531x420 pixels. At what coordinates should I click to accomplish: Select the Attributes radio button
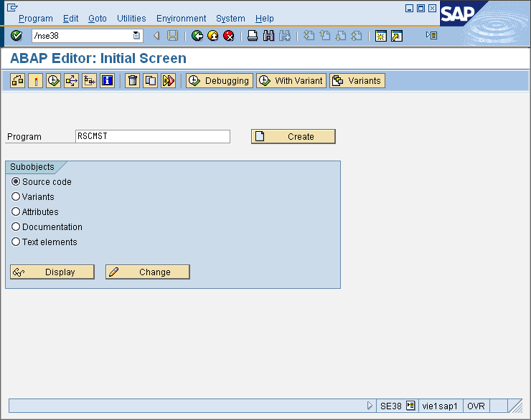[x=16, y=212]
